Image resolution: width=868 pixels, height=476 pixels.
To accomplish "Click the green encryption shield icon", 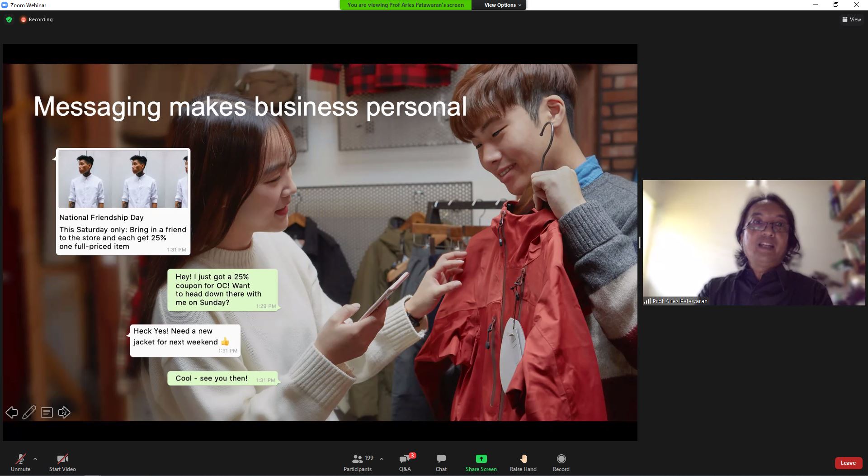I will (9, 19).
